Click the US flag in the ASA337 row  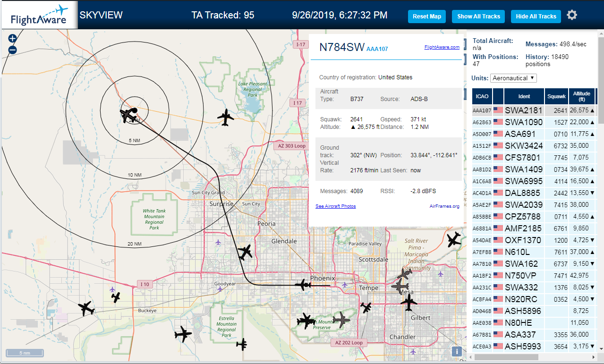click(498, 335)
